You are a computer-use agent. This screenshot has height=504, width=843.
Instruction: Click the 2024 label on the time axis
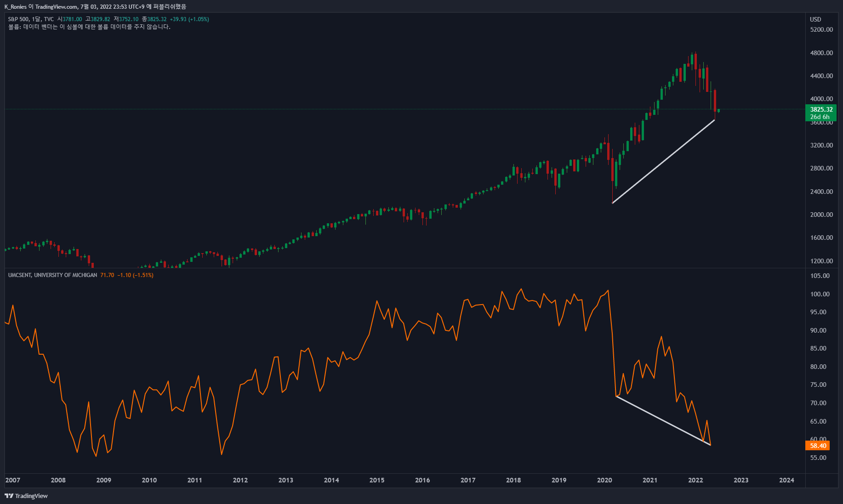786,480
